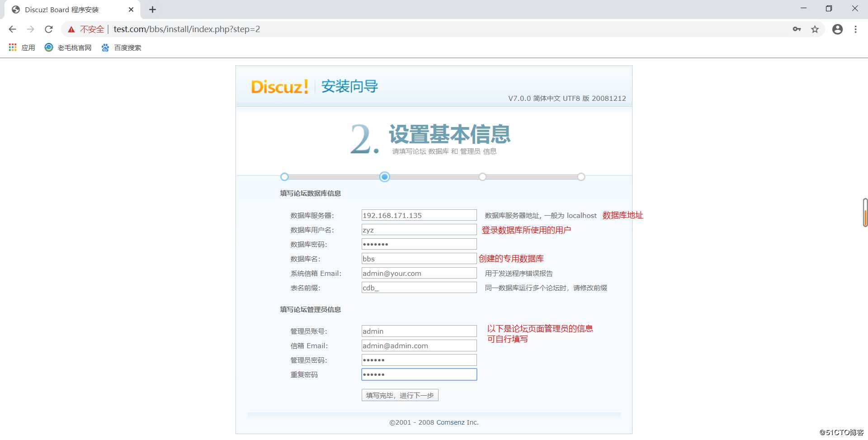Click the 表名前缀 field with cdb_
This screenshot has height=440, width=868.
[419, 288]
